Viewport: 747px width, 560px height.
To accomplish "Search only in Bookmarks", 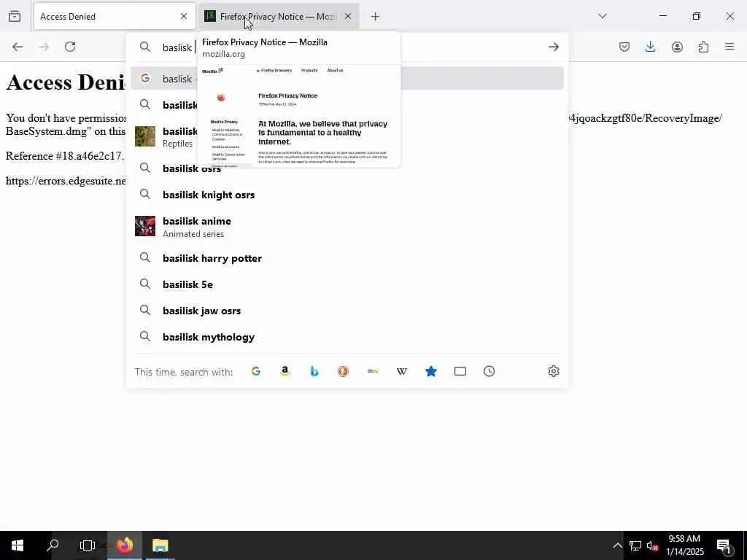I will tap(430, 371).
